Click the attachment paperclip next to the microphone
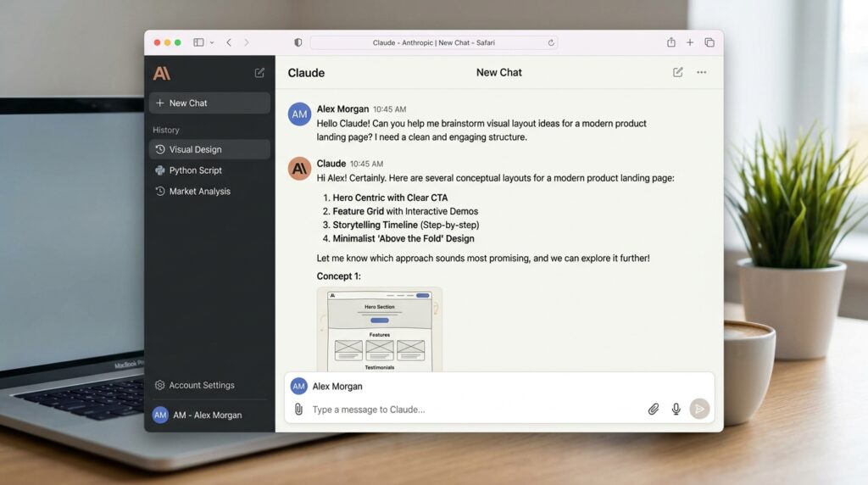The width and height of the screenshot is (868, 485). click(654, 410)
